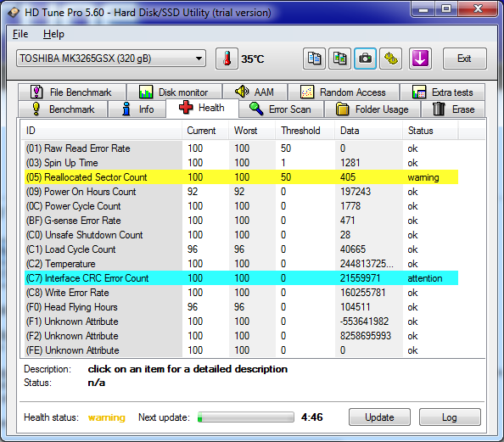
Task: Click the yellow Health status warning text
Action: pyautogui.click(x=107, y=417)
